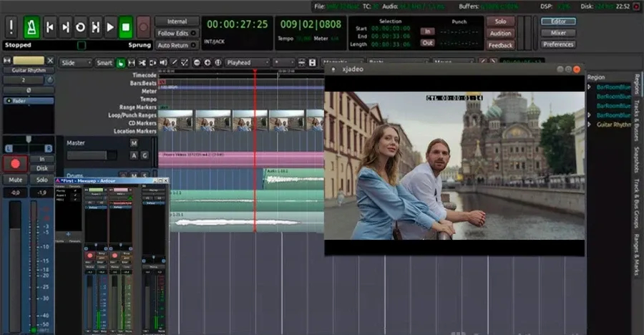The height and width of the screenshot is (335, 644).
Task: Click the zoom out magnifier icon
Action: click(197, 62)
